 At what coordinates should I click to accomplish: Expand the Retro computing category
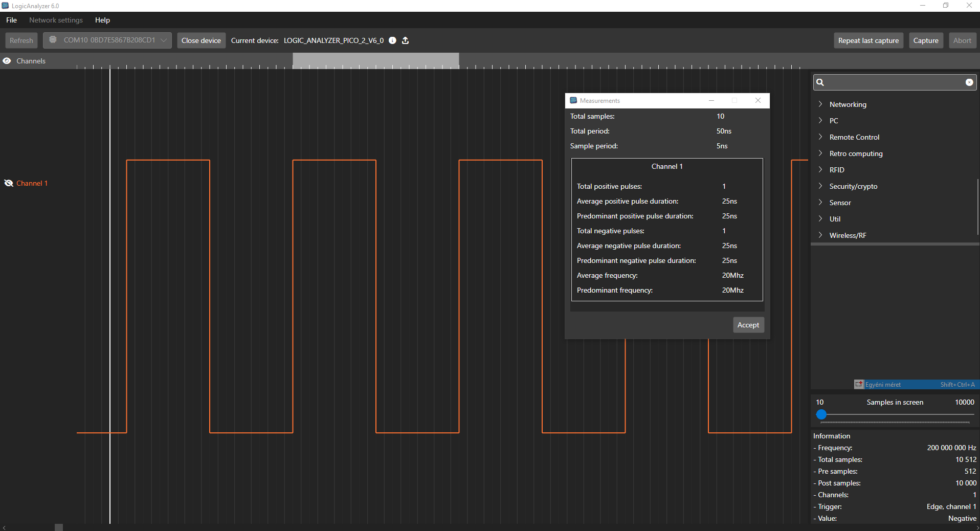(x=820, y=153)
